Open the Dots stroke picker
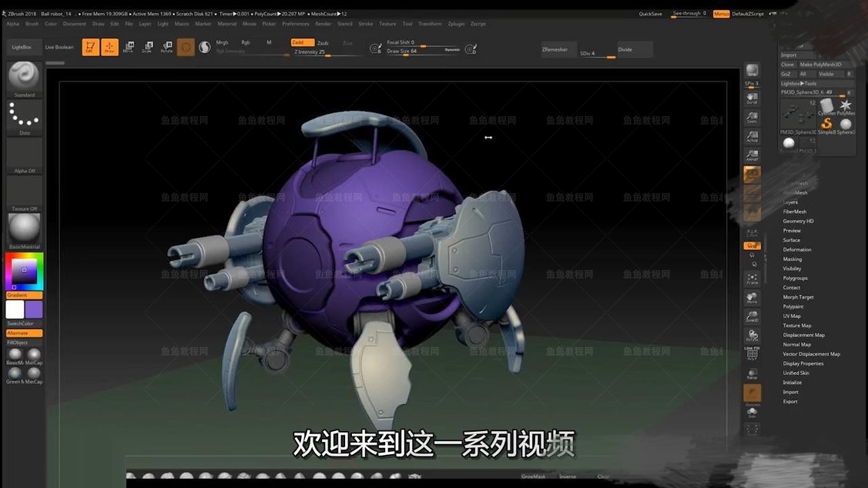 tap(24, 119)
